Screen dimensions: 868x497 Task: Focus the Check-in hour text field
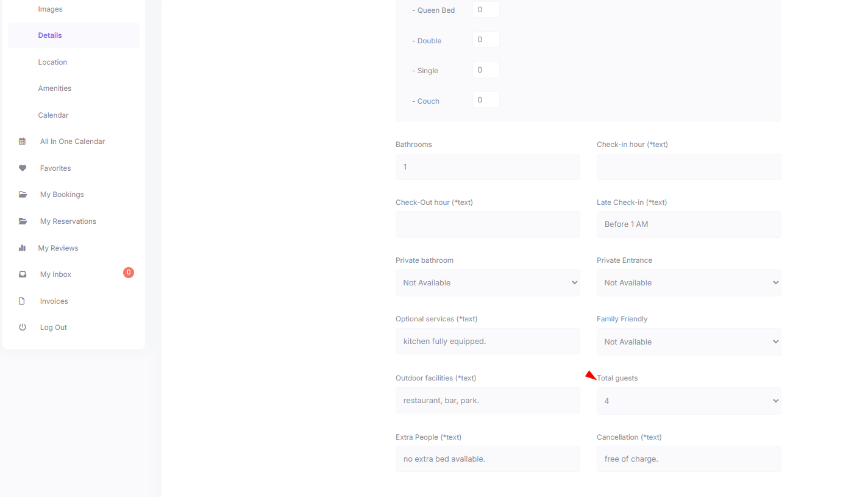(x=689, y=166)
